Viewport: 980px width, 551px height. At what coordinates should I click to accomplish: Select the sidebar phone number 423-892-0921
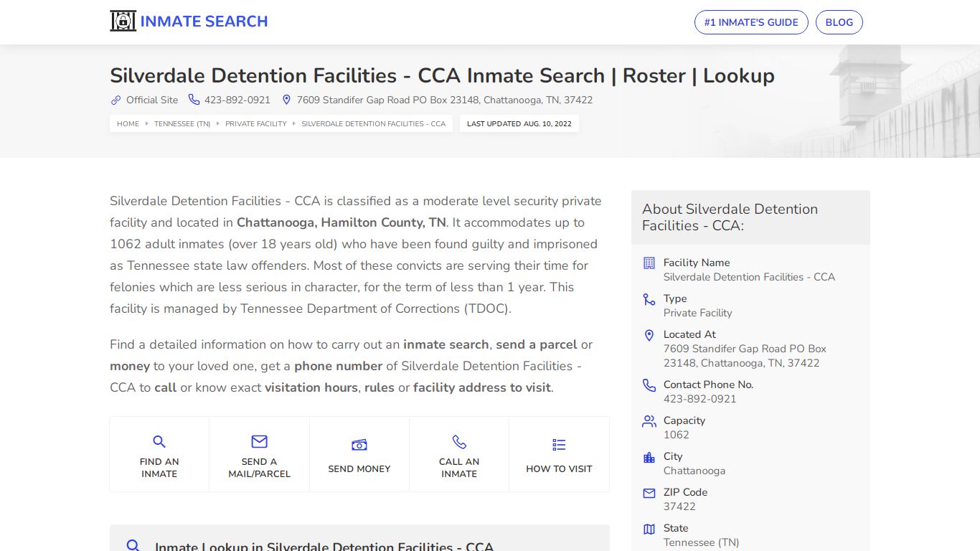(700, 399)
